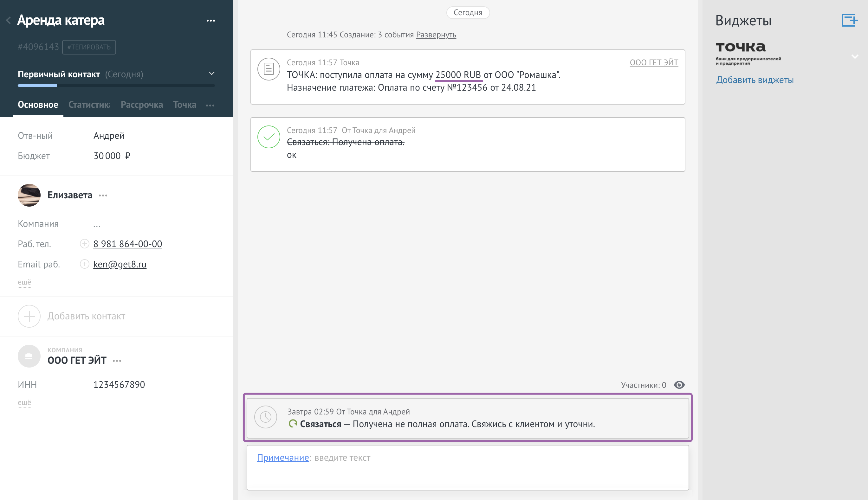Expand the creation events with Развернуть

(x=436, y=35)
